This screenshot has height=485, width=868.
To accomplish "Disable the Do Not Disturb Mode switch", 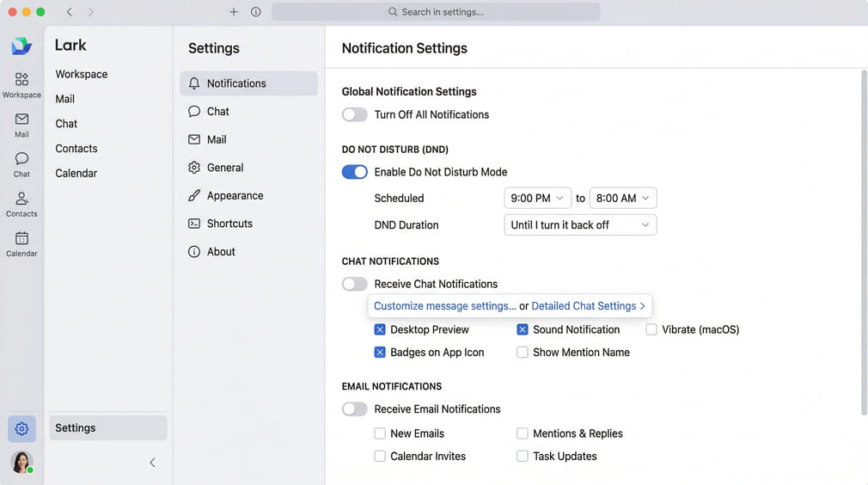I will [x=355, y=172].
